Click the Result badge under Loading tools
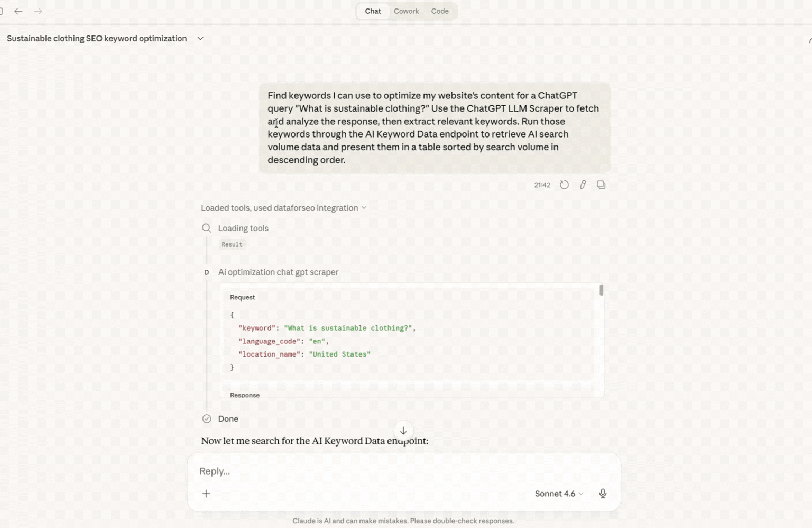Screen dimensions: 812x528 (x=232, y=244)
